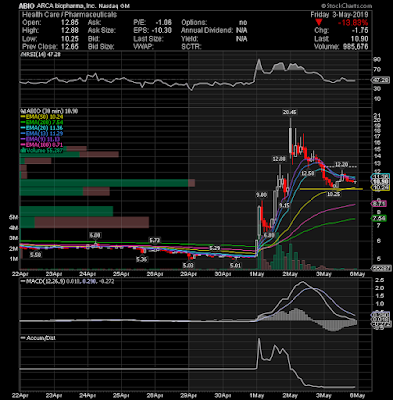The width and height of the screenshot is (393, 400).
Task: Click the Accum/Dist indicator label
Action: pos(38,338)
